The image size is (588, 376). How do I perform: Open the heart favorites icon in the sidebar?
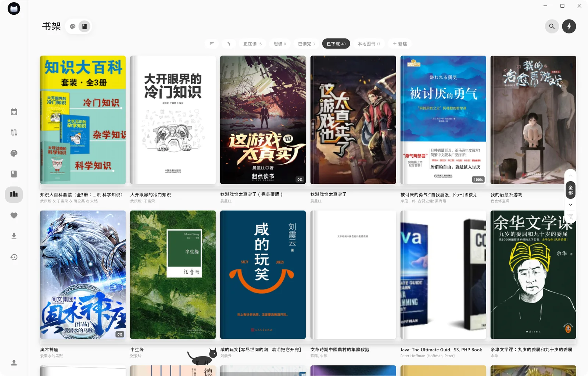[x=14, y=215]
